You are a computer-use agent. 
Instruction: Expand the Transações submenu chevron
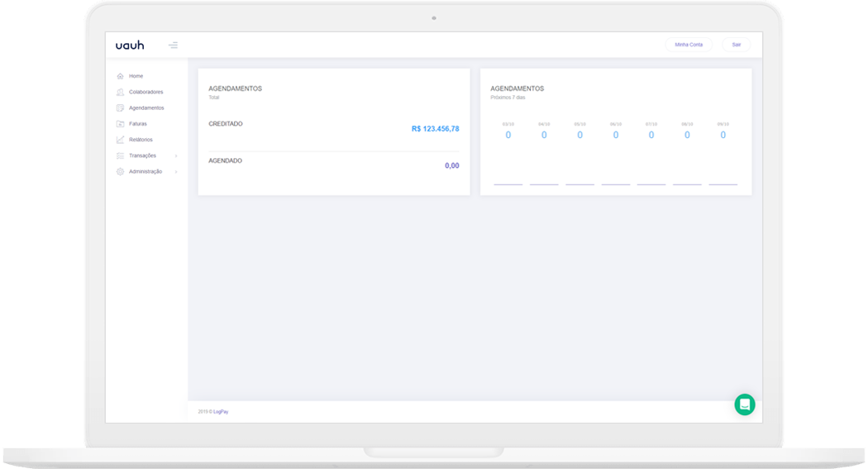click(176, 156)
